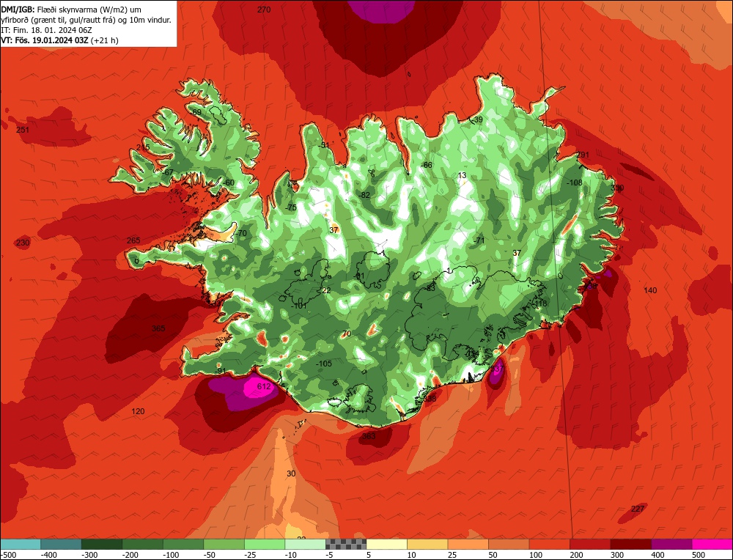
Task: Click the '70' value in south-central Iceland
Action: (347, 334)
